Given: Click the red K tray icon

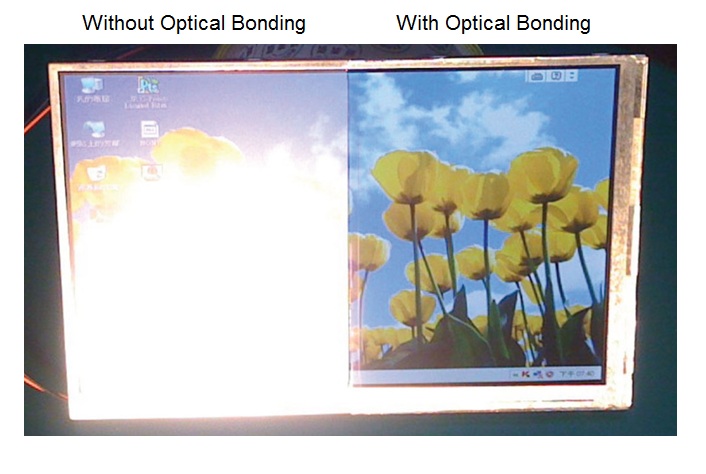Looking at the screenshot, I should 526,374.
